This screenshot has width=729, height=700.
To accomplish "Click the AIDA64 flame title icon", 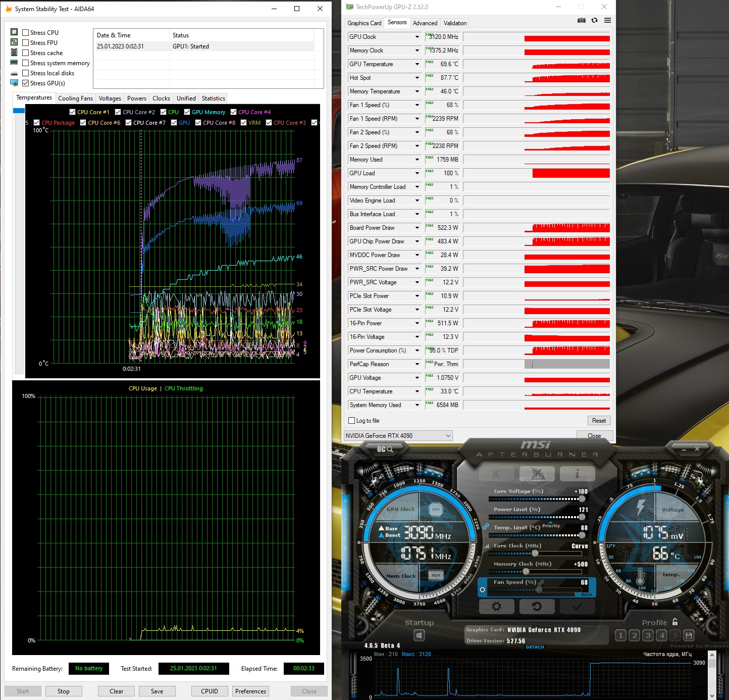I will pyautogui.click(x=9, y=9).
